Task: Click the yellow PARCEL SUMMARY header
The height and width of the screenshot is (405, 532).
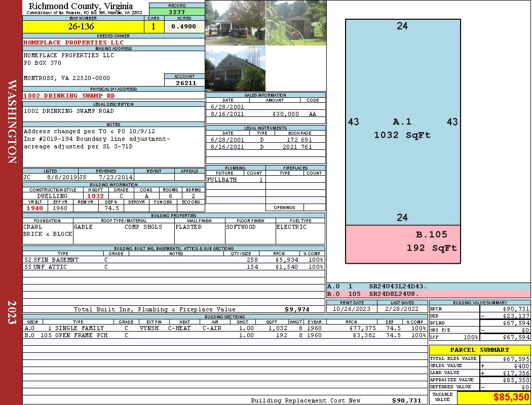Action: pyautogui.click(x=479, y=350)
